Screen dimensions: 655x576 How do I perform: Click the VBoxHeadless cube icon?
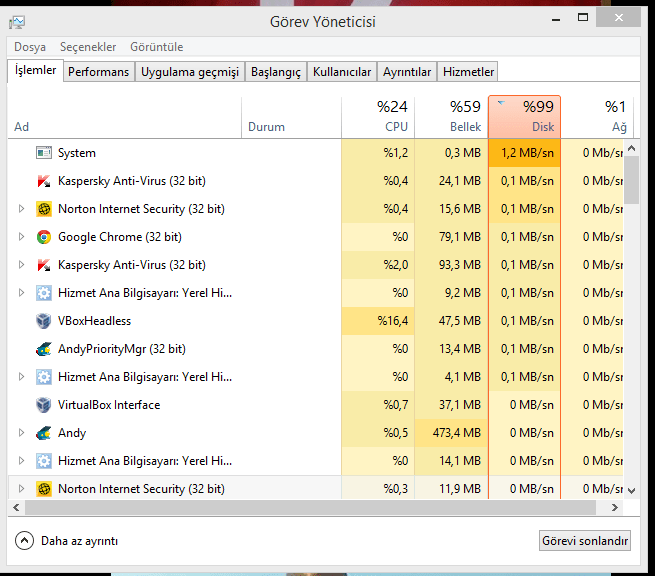click(43, 321)
